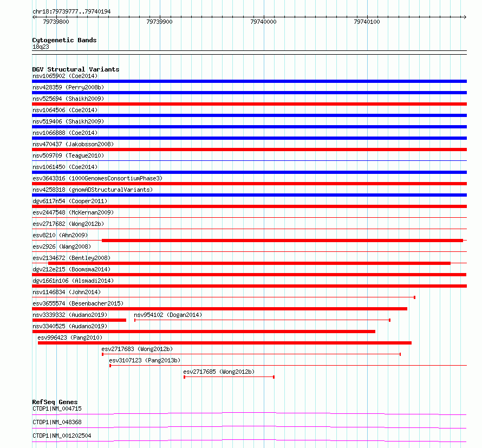
Task: Select the esv8210 (Ahn2009) label
Action: coord(60,235)
